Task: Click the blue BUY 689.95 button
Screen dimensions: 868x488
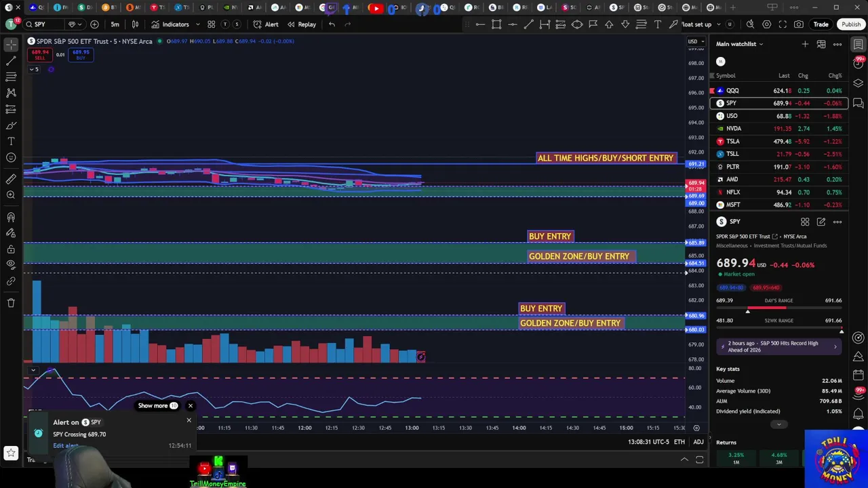Action: [81, 54]
